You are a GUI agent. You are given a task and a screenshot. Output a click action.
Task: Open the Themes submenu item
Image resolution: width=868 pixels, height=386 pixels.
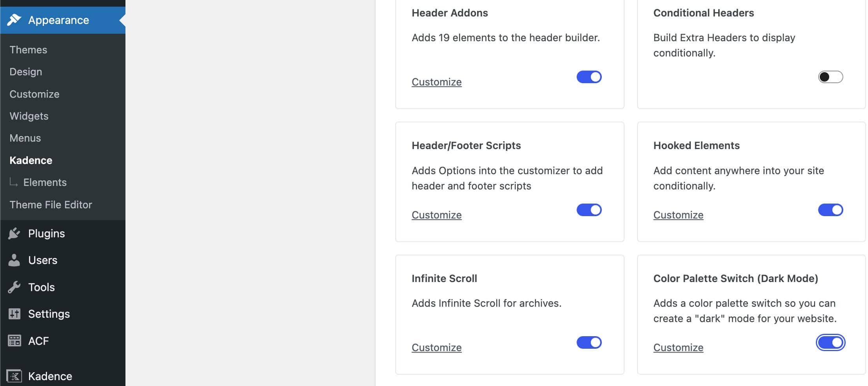tap(28, 50)
